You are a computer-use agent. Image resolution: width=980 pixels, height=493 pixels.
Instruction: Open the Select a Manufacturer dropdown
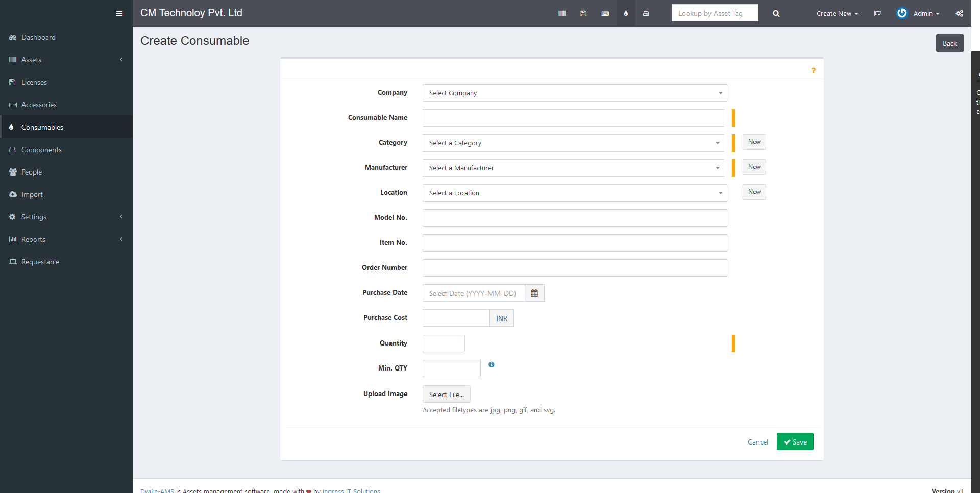tap(573, 168)
